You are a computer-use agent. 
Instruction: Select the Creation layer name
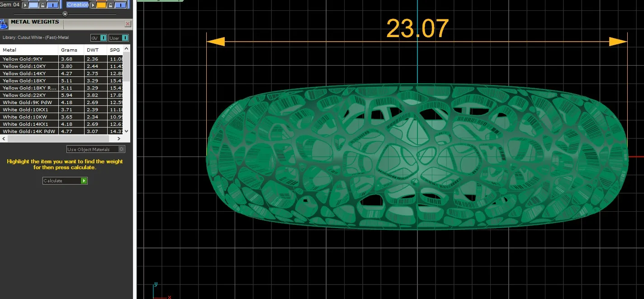[78, 5]
